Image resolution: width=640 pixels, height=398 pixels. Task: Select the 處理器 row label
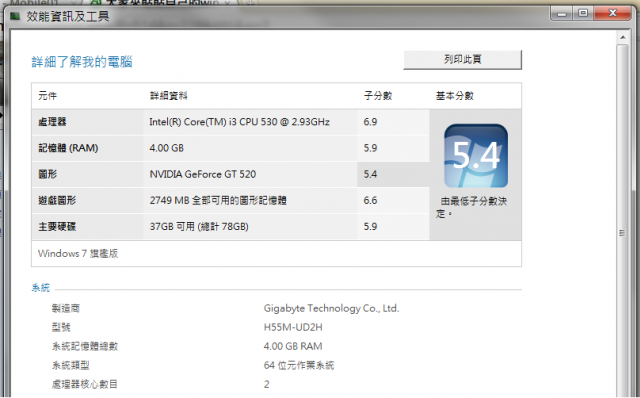point(52,122)
